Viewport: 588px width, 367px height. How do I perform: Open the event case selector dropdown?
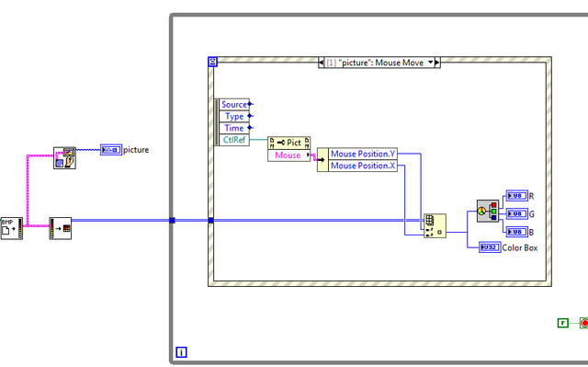click(431, 63)
